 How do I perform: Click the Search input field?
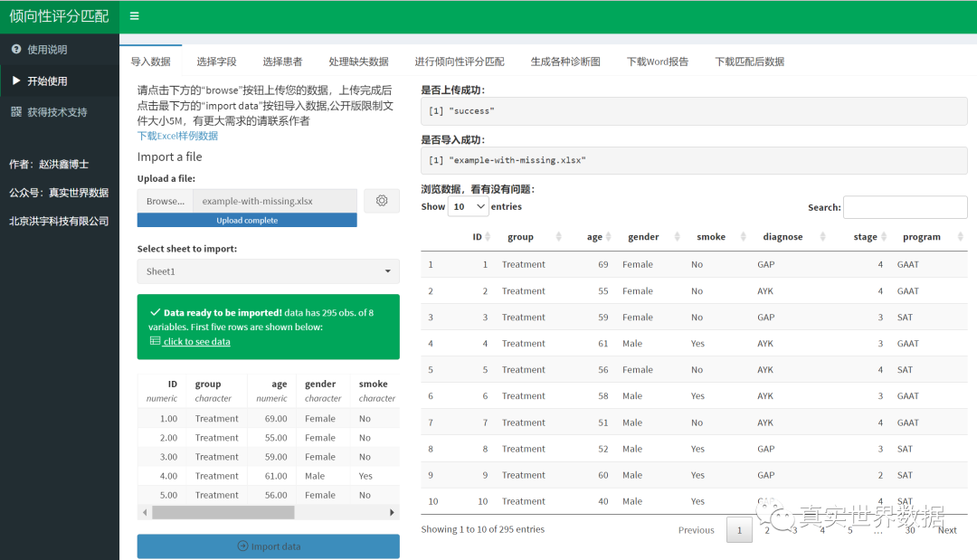[905, 207]
